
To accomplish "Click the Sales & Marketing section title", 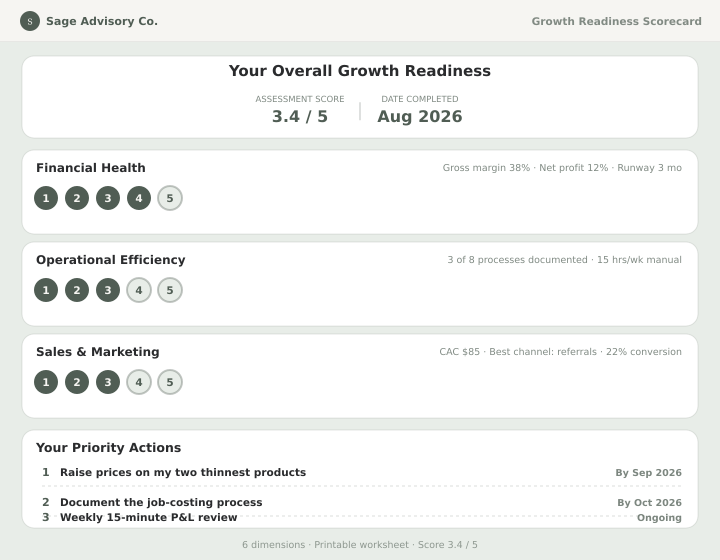I will pos(98,352).
